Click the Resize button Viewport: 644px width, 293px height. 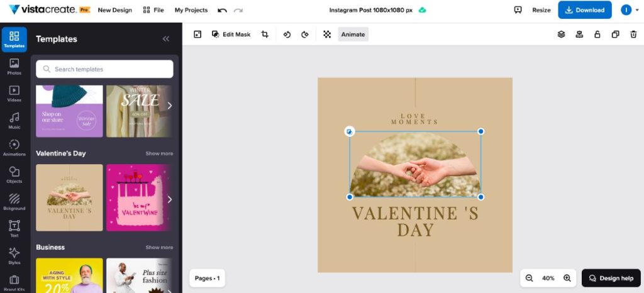541,10
